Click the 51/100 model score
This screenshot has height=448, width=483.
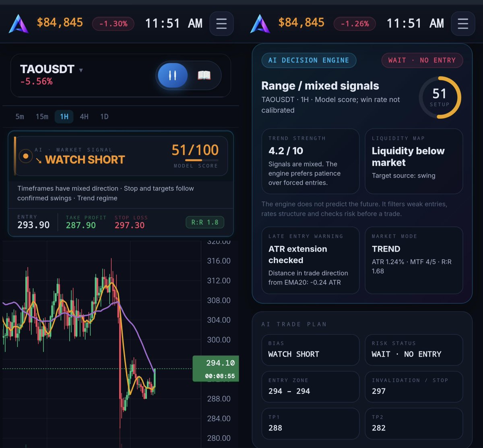pyautogui.click(x=195, y=150)
